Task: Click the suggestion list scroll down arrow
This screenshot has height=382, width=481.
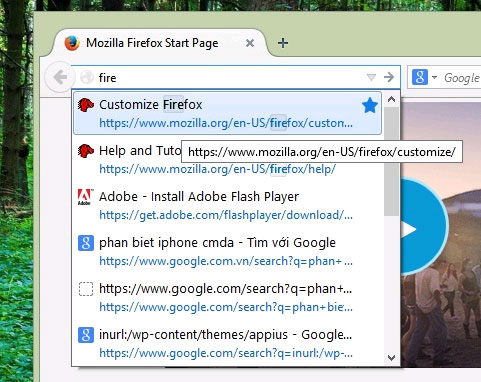Action: click(392, 358)
